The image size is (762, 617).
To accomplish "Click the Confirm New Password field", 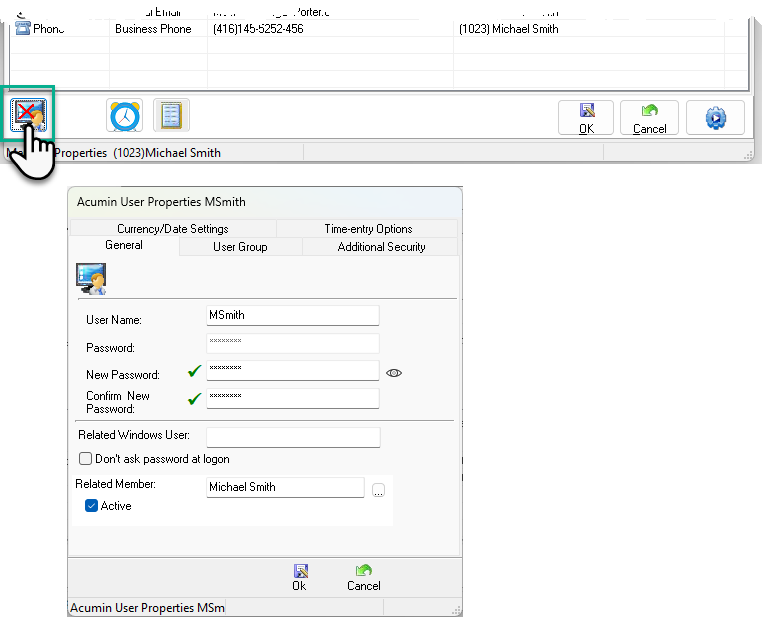I will point(293,398).
